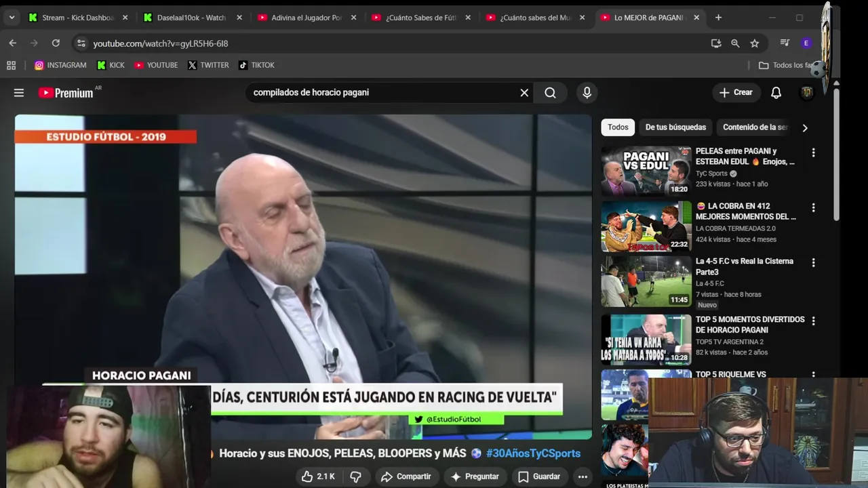
Task: Open the YouTube account avatar menu
Action: [807, 93]
